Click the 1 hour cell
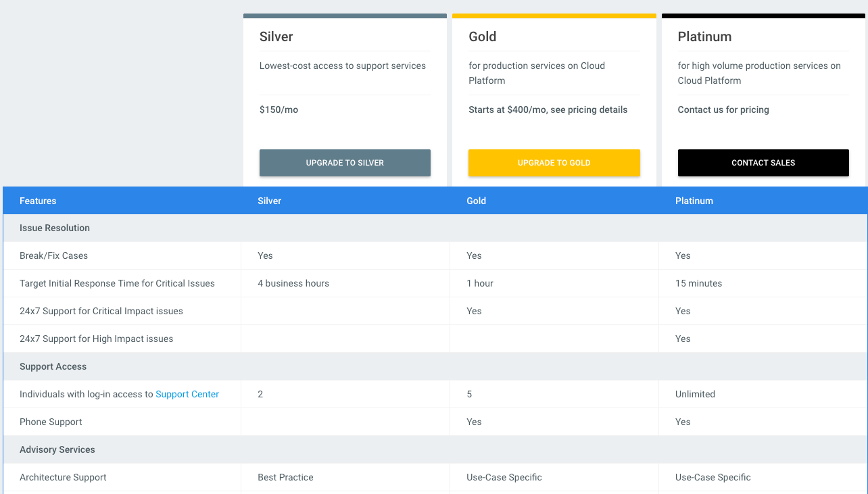Viewport: 868px width, 494px height. pyautogui.click(x=480, y=283)
